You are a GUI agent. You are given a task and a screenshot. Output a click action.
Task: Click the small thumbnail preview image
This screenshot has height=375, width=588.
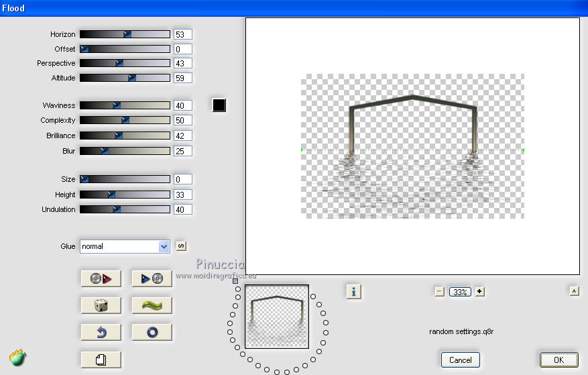(x=277, y=317)
